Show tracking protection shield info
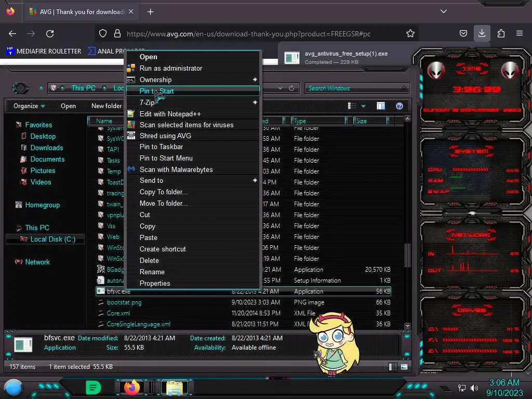This screenshot has width=532, height=399. coord(103,33)
